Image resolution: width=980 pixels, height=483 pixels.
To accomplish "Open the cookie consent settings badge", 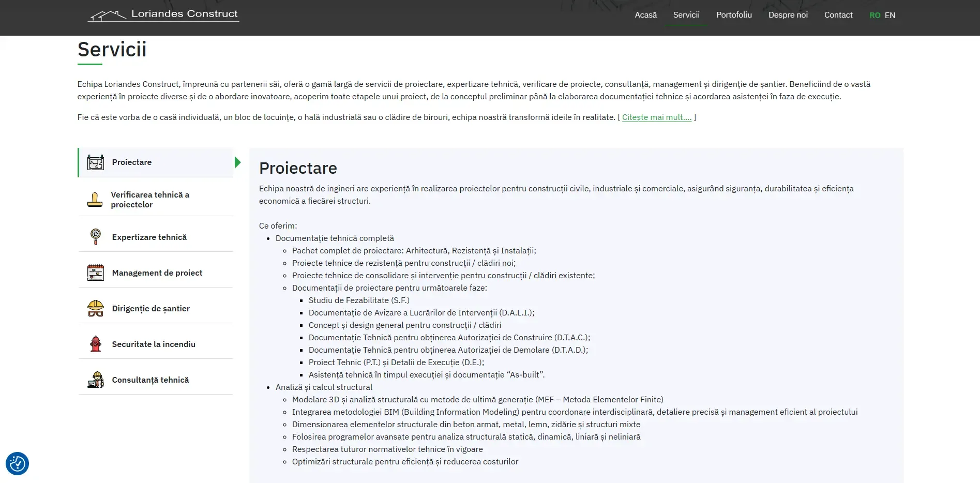I will (17, 464).
